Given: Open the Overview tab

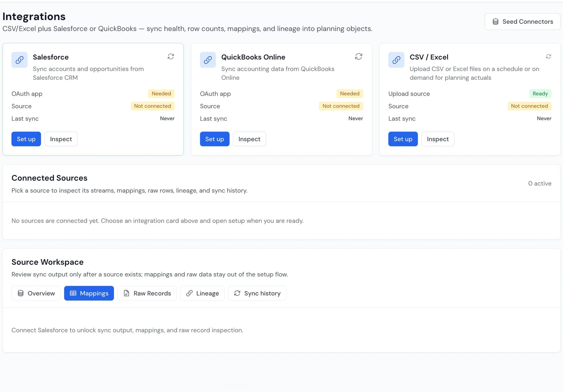Looking at the screenshot, I should (x=36, y=293).
